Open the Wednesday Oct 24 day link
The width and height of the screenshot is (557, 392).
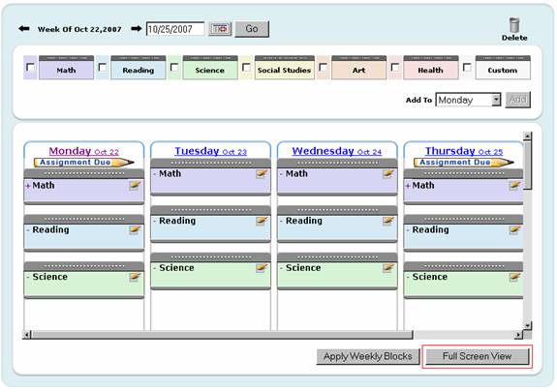(337, 151)
